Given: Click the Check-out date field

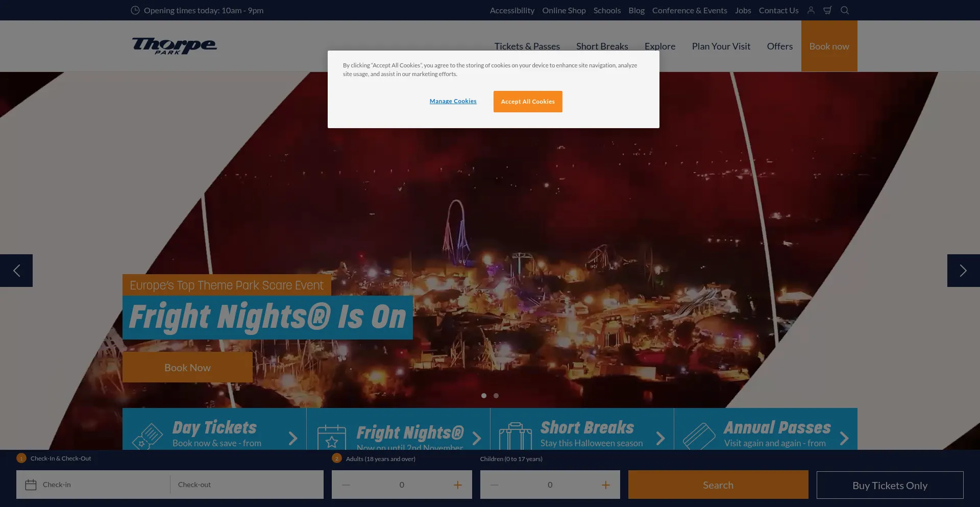Looking at the screenshot, I should pyautogui.click(x=247, y=485).
